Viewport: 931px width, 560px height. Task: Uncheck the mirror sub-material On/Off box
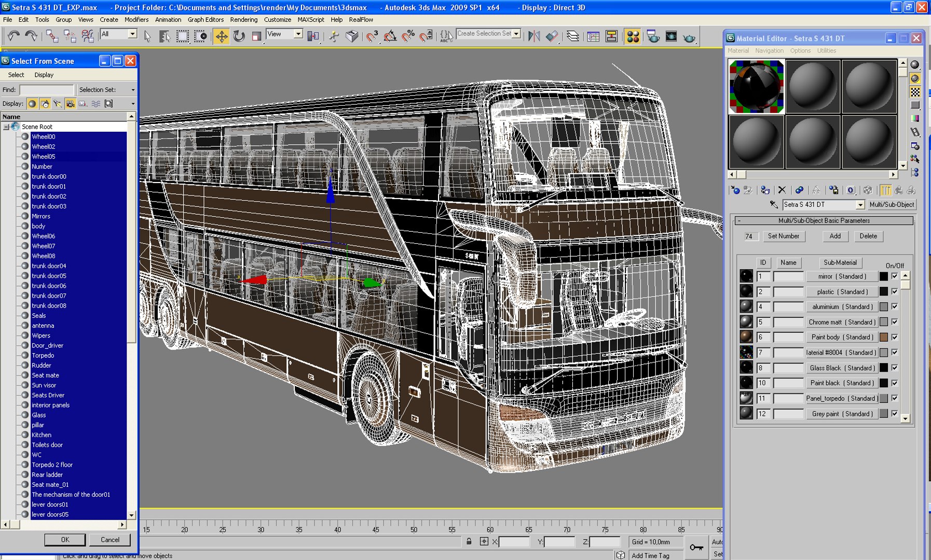[895, 276]
